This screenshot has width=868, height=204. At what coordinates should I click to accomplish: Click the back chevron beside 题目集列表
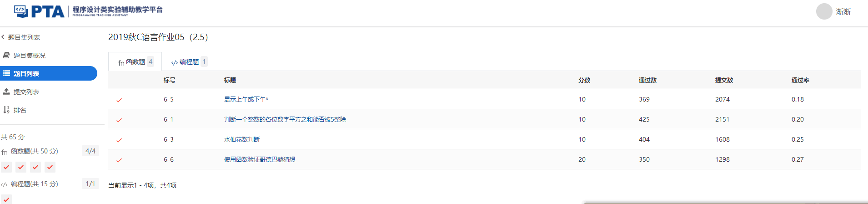[3, 37]
